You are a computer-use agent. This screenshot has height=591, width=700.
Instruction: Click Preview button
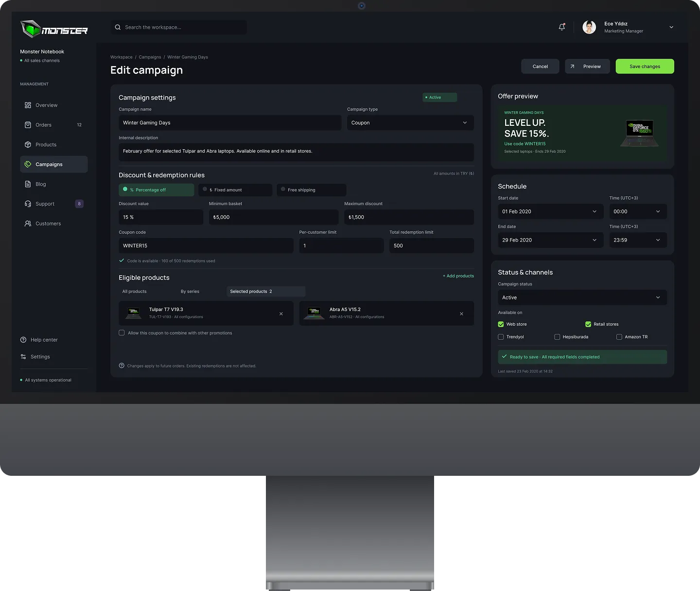click(587, 67)
